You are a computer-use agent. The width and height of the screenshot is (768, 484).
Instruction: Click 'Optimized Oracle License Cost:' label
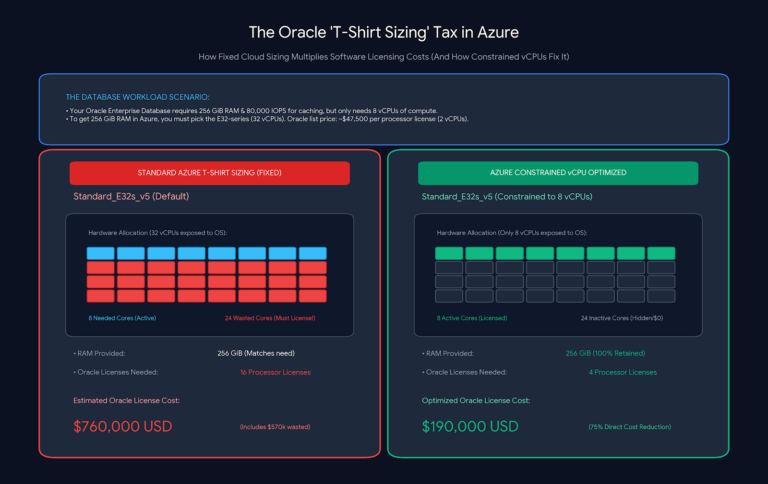[x=476, y=401]
